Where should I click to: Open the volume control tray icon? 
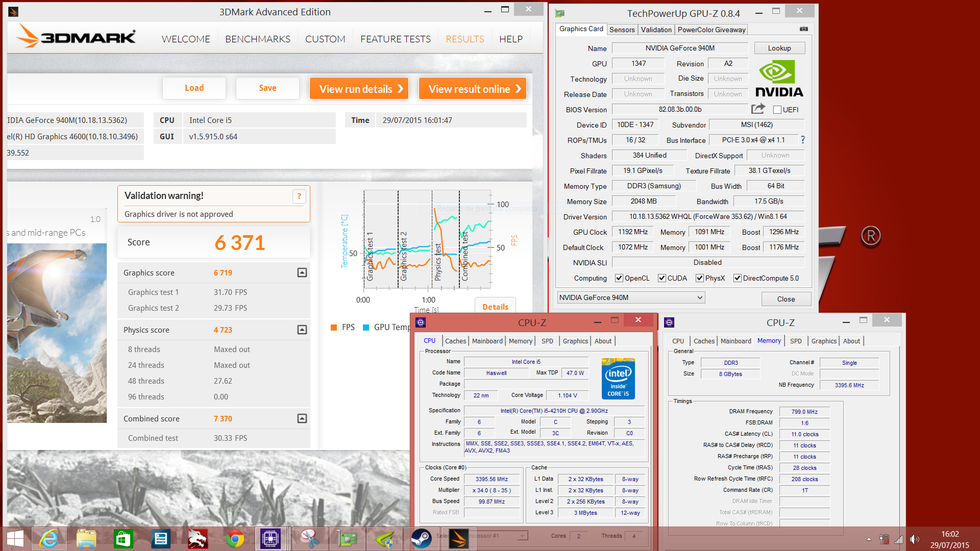[x=914, y=539]
